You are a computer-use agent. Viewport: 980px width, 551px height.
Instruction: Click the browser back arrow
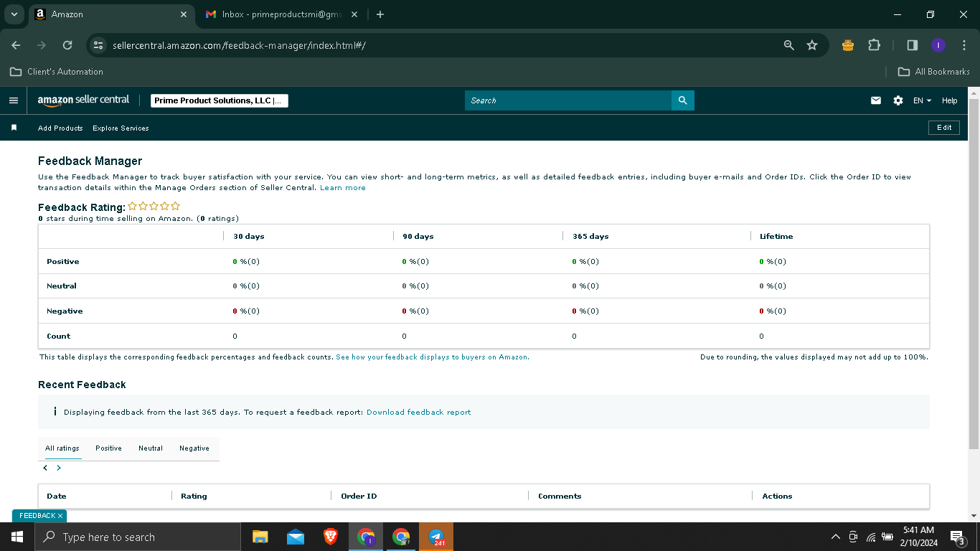tap(16, 45)
